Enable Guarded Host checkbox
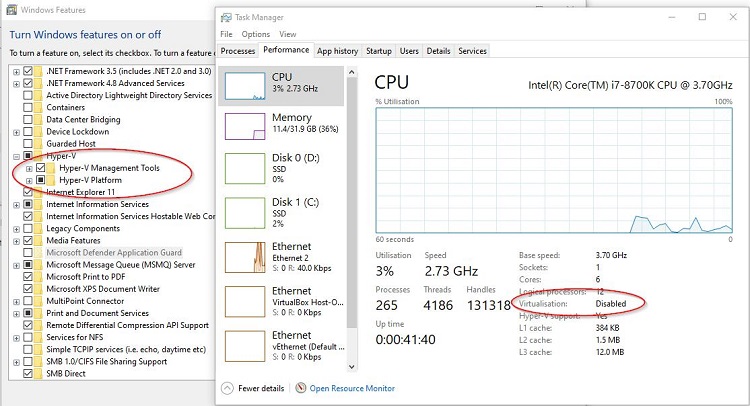The image size is (750, 406). [28, 143]
